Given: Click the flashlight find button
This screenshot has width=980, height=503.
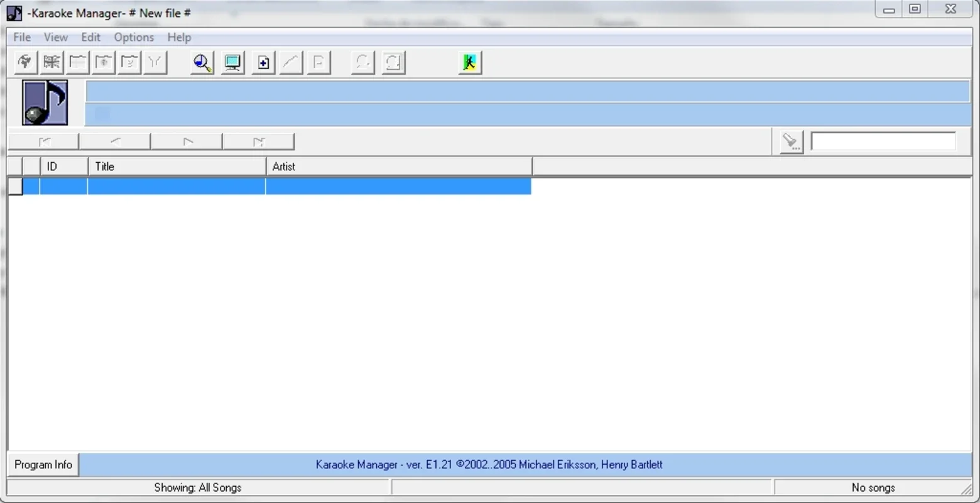Looking at the screenshot, I should (791, 141).
